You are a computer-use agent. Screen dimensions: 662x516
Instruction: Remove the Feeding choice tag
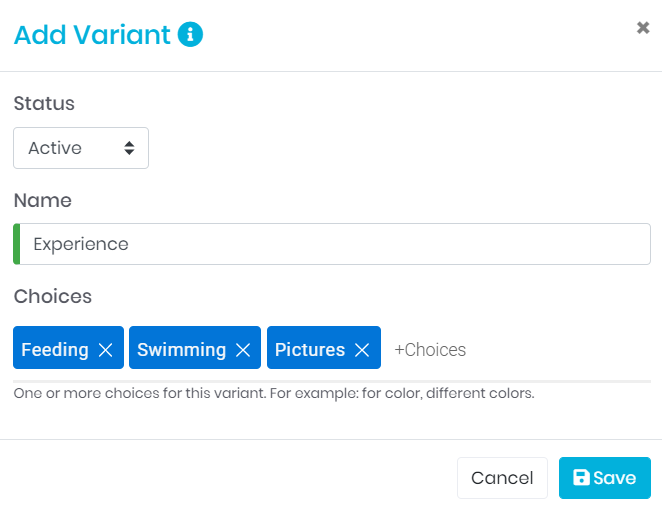[106, 350]
